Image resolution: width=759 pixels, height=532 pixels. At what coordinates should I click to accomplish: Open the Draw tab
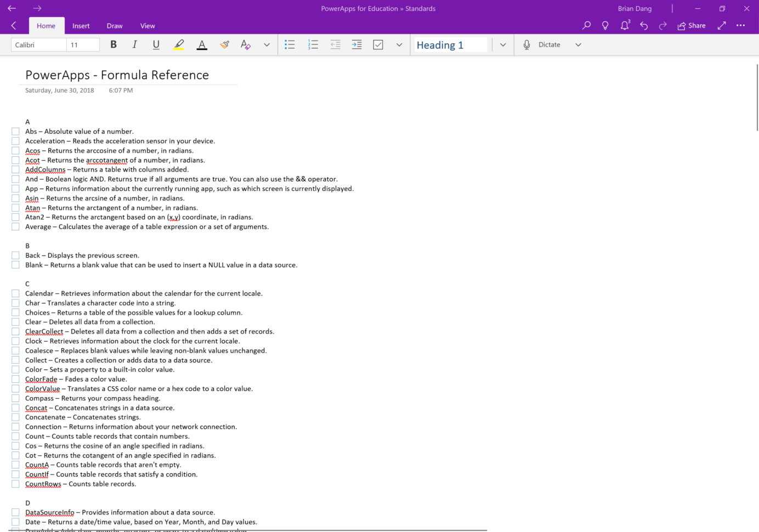click(x=115, y=25)
